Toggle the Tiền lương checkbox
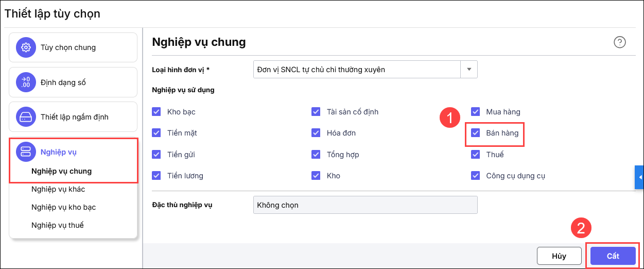Viewport: 644px width, 269px height. [156, 176]
